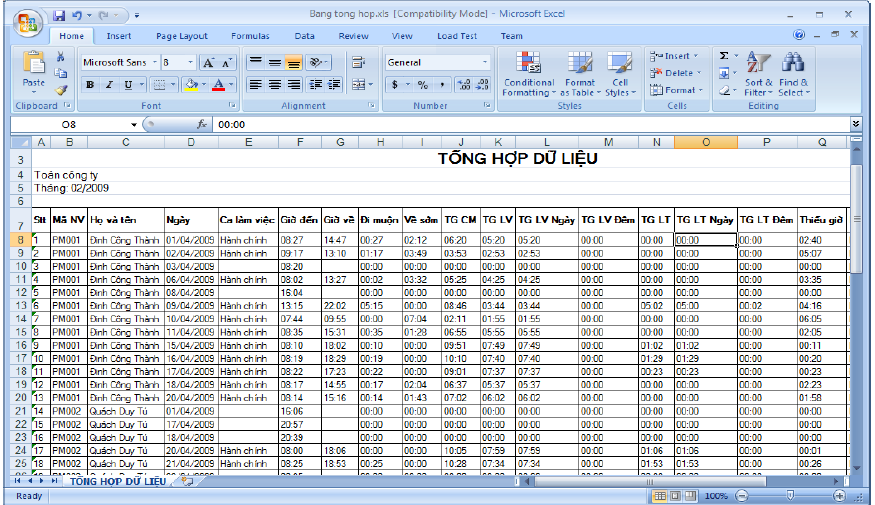The image size is (875, 505).
Task: Apply accounting number format dollar sign
Action: [x=395, y=85]
